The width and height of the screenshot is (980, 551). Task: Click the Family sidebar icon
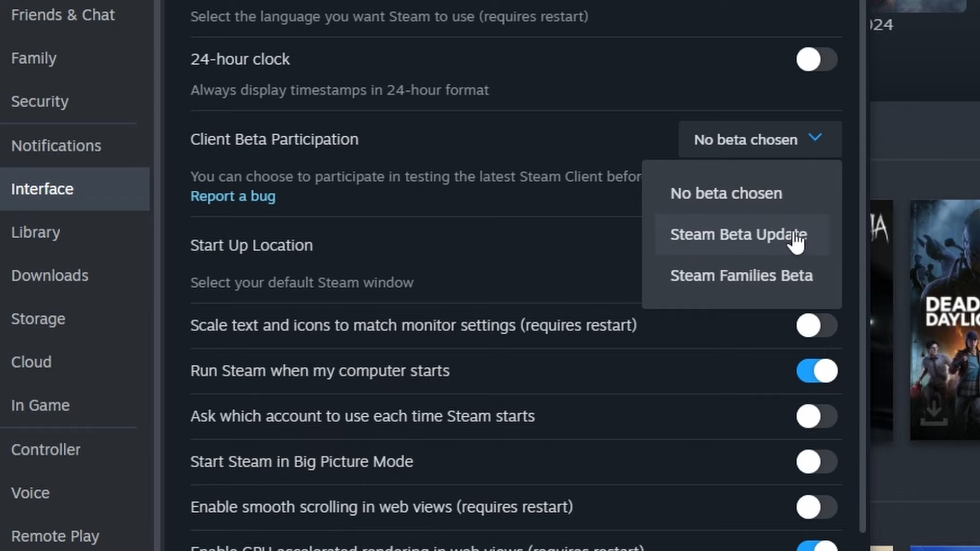point(33,58)
